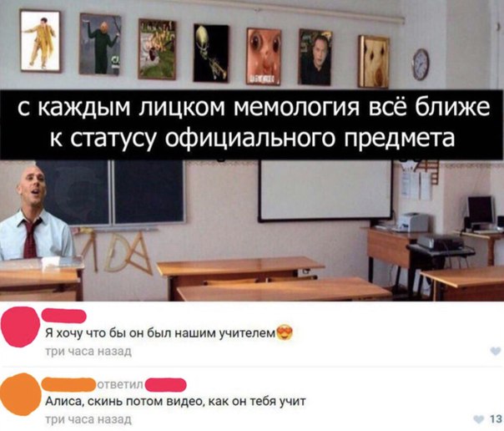504x431 pixels.
Task: Click the yellow-suit dancer framed picture
Action: click(40, 41)
